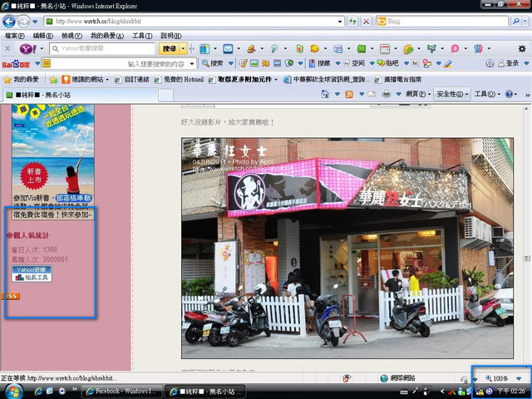Click the Baidu Hi icon
This screenshot has height=399, width=532.
pos(416,63)
